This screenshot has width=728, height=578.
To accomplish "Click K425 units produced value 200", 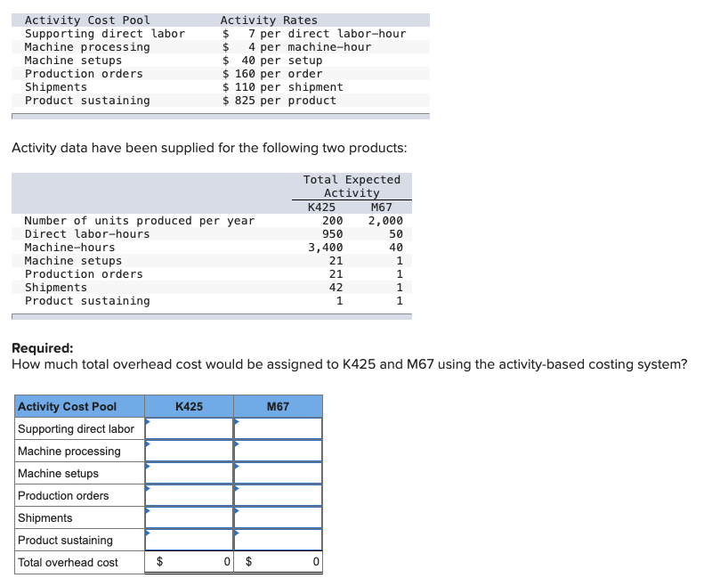I will coord(333,221).
